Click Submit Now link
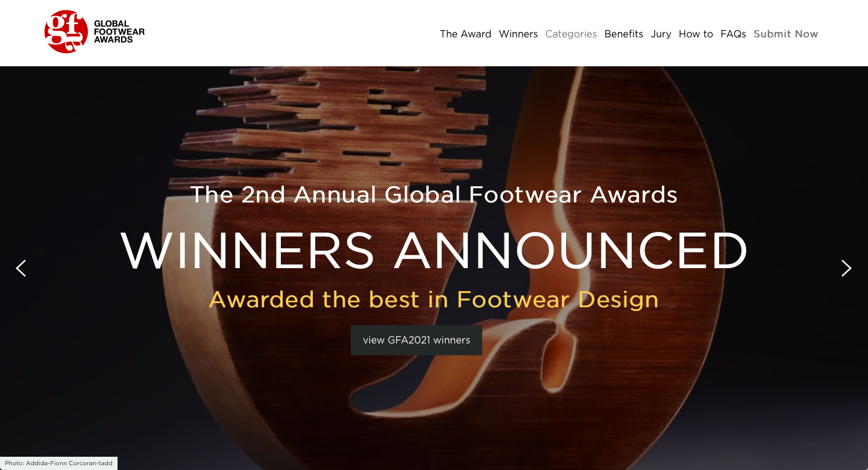The image size is (868, 470). [785, 34]
